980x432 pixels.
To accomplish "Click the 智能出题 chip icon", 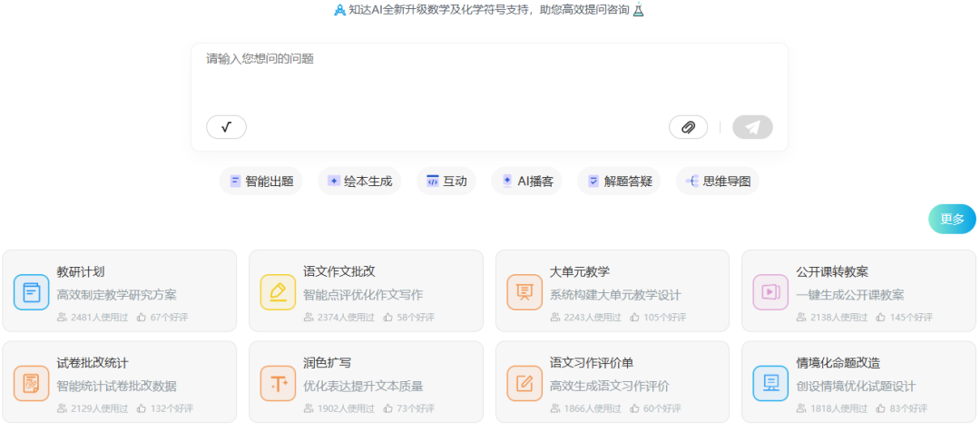I will tap(236, 182).
